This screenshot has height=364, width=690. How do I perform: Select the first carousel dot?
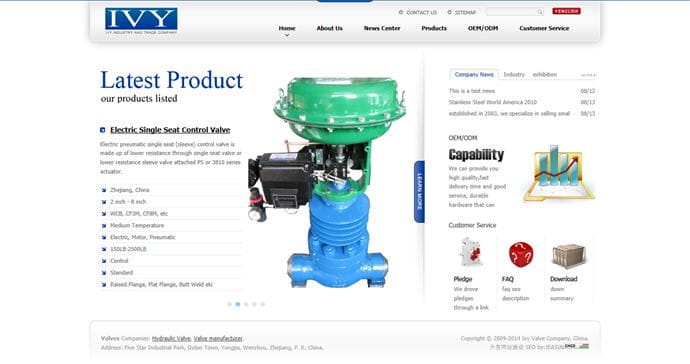(229, 304)
